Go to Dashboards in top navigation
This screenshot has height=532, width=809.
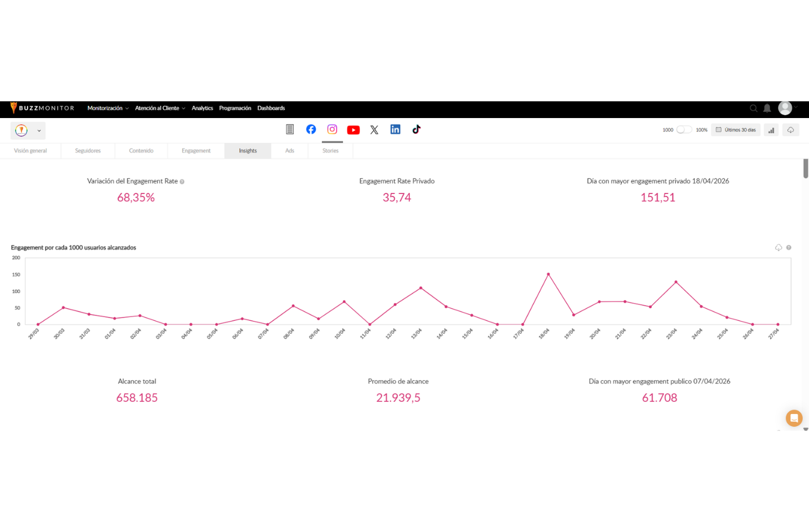(271, 108)
